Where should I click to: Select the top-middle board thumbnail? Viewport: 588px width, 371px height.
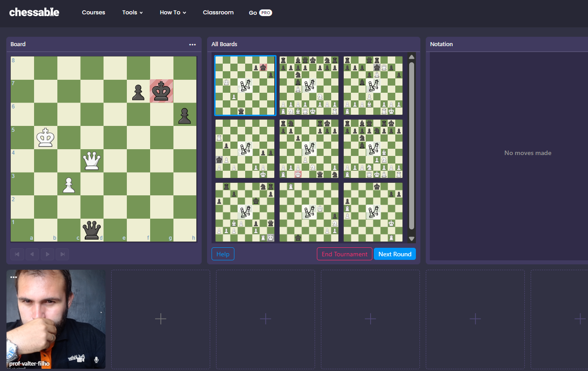click(x=309, y=86)
